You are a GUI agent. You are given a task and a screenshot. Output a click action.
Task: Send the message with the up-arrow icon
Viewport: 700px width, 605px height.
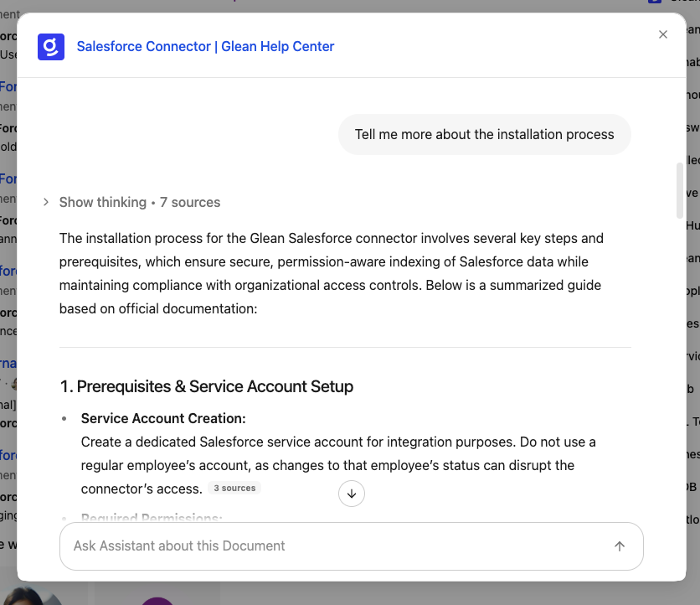[x=620, y=546]
